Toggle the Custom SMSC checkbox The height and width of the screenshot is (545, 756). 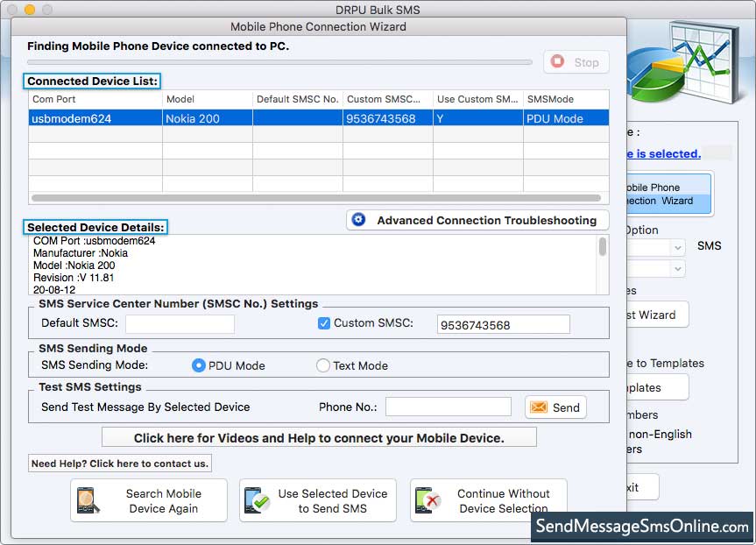(x=324, y=323)
